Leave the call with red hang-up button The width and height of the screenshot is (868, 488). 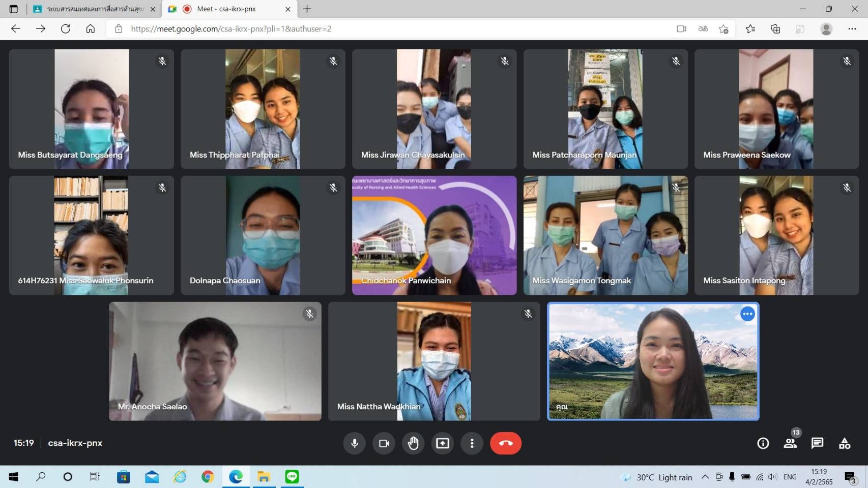click(x=505, y=443)
